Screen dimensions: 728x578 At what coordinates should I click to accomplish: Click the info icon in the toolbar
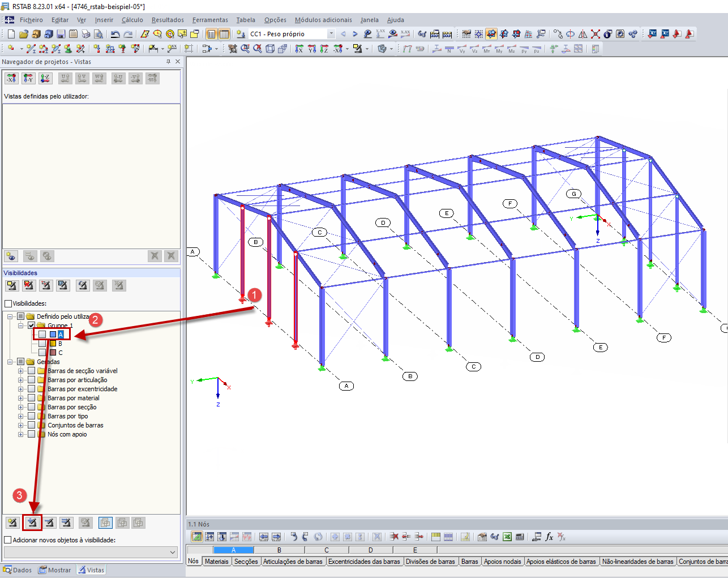coord(608,34)
